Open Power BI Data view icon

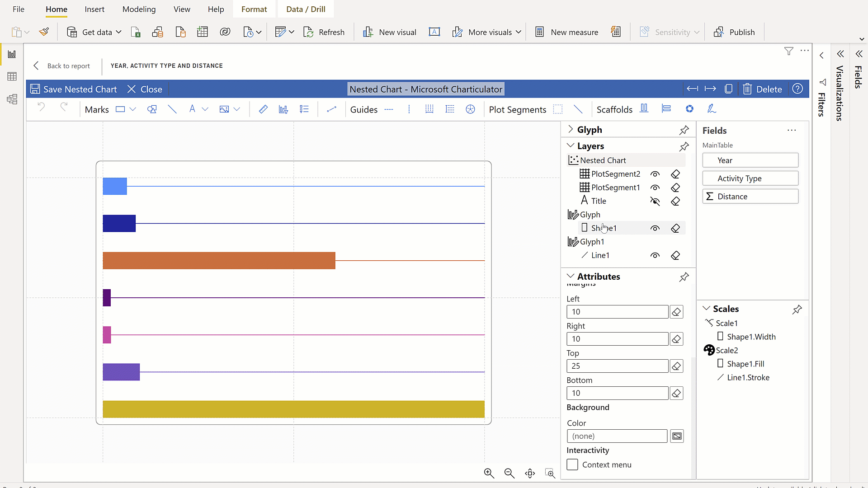pyautogui.click(x=12, y=76)
